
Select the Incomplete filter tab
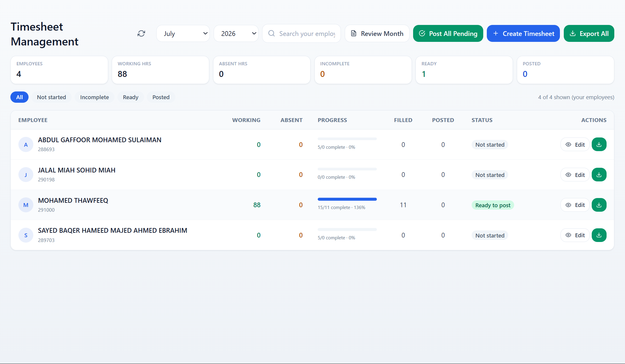pos(95,97)
